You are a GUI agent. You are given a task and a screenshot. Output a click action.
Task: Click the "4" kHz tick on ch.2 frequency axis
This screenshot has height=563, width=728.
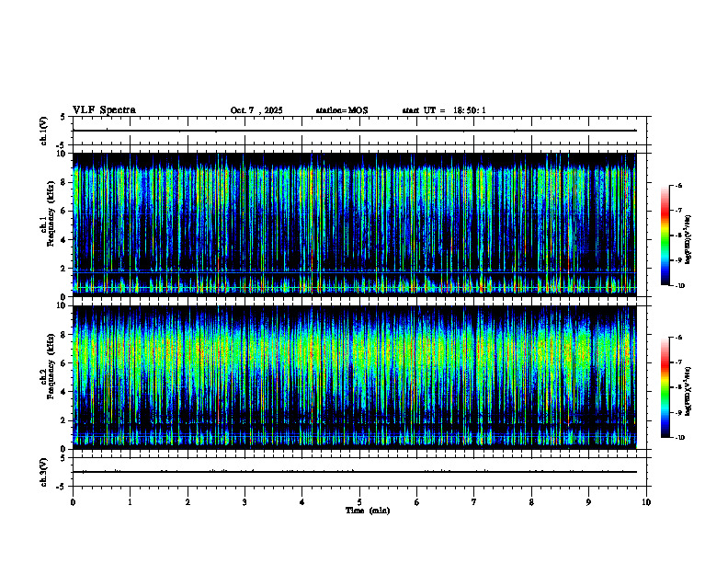(x=64, y=392)
